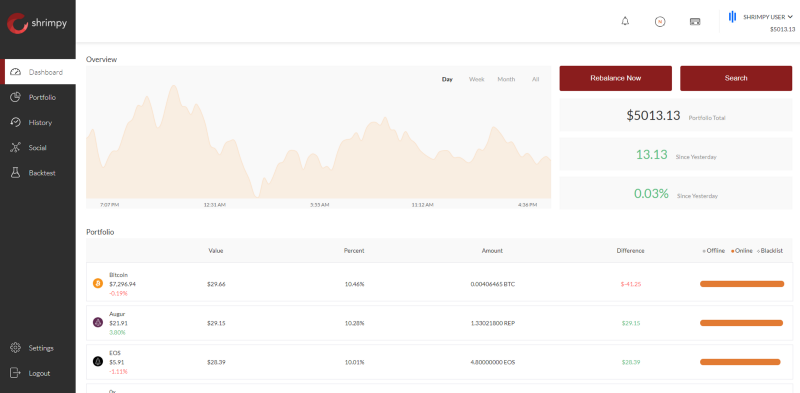
Task: Switch chart range to Month
Action: click(x=506, y=79)
